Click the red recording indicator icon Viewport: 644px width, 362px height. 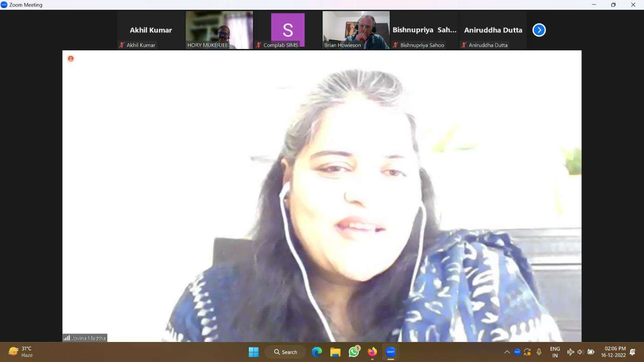[x=71, y=58]
